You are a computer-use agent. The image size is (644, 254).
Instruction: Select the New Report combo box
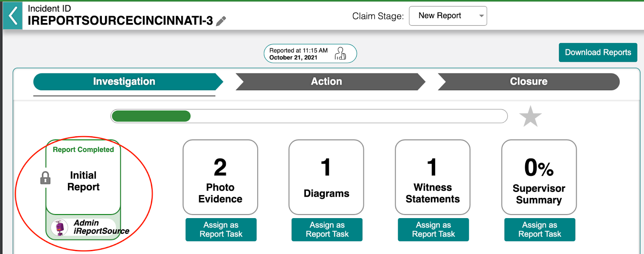click(448, 16)
